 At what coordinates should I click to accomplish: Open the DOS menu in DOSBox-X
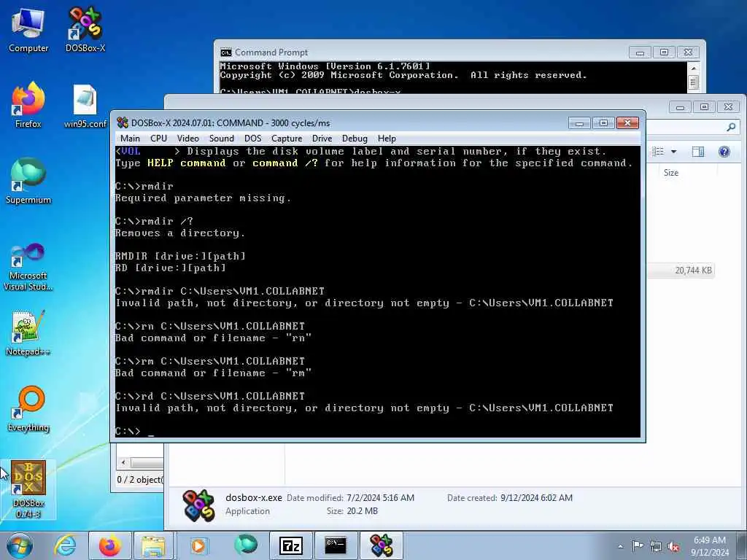pyautogui.click(x=252, y=139)
